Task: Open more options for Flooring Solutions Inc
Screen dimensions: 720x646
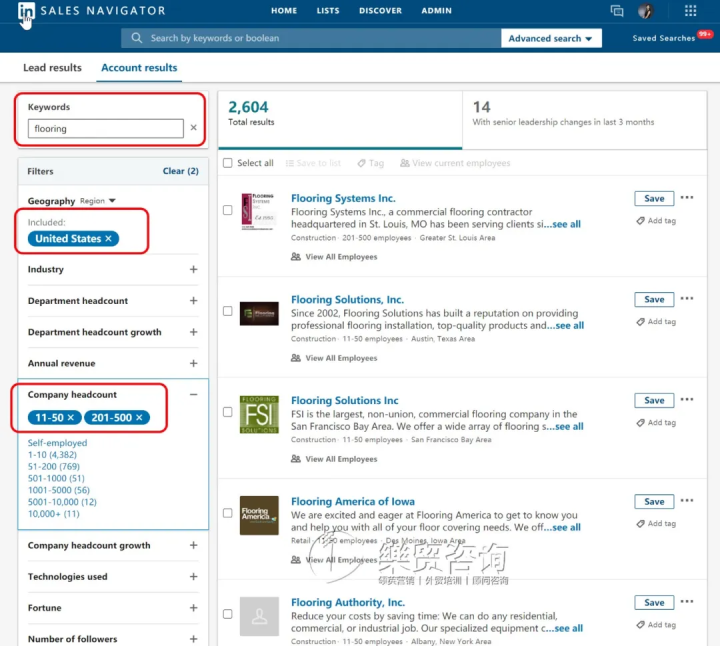Action: coord(687,399)
